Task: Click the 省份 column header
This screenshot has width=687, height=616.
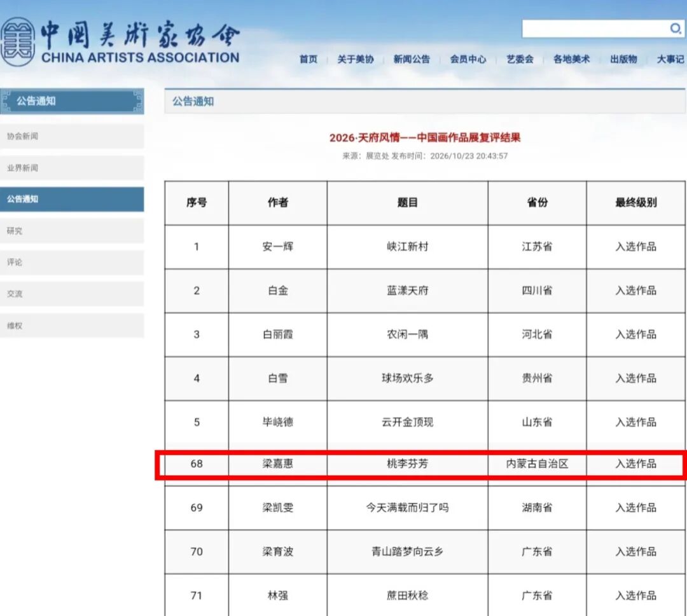Action: point(537,203)
